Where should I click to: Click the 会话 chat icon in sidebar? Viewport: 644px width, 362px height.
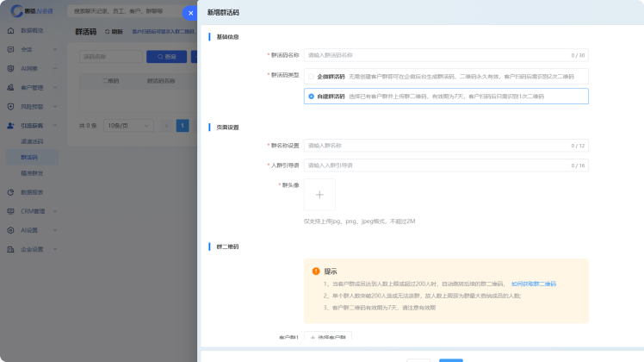[x=10, y=49]
